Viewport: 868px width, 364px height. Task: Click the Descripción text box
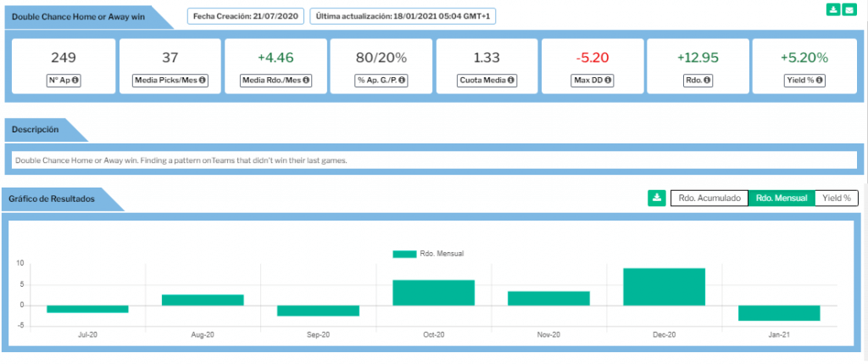[x=433, y=160]
